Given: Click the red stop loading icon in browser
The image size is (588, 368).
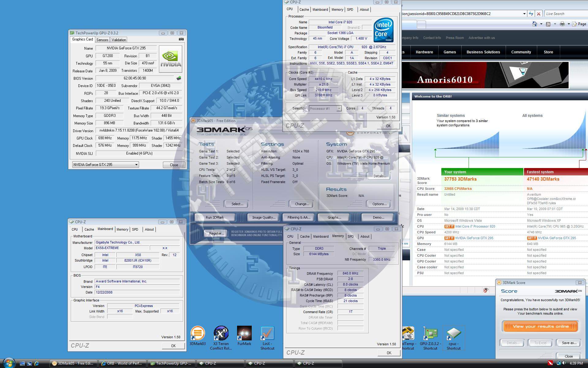Looking at the screenshot, I should (x=539, y=14).
